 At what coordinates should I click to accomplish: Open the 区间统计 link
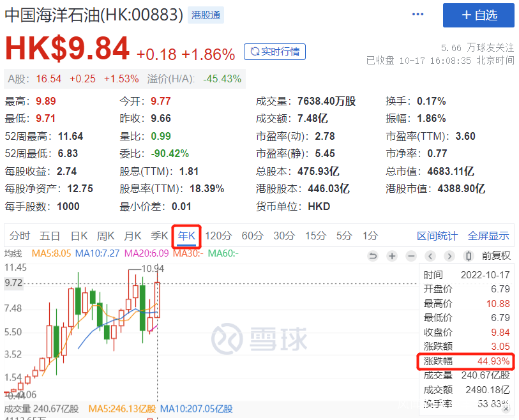[437, 236]
